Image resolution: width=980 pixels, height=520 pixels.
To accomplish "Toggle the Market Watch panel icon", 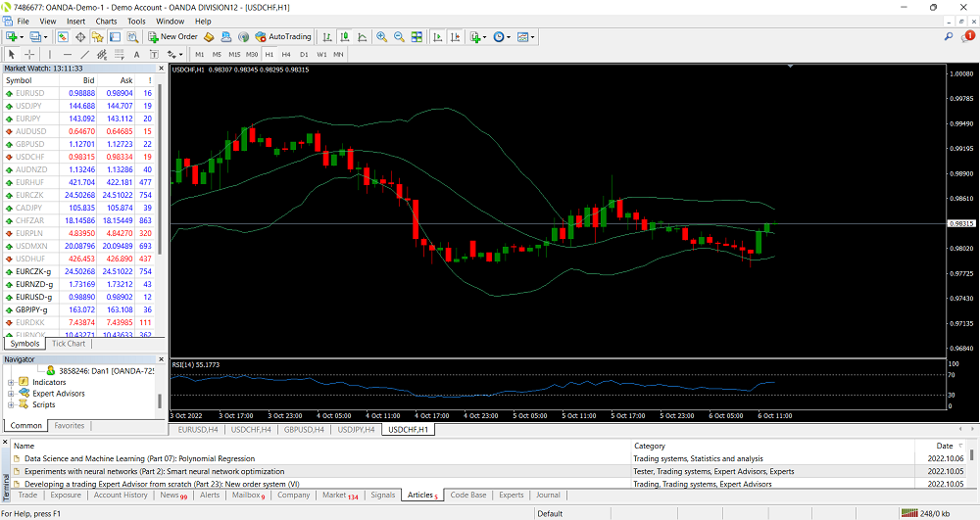I will (63, 37).
